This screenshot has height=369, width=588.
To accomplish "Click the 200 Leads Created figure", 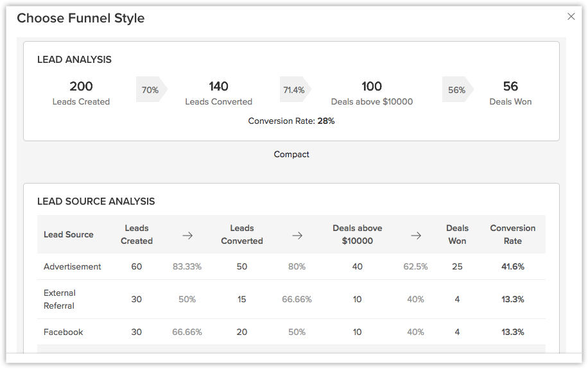I will (81, 87).
